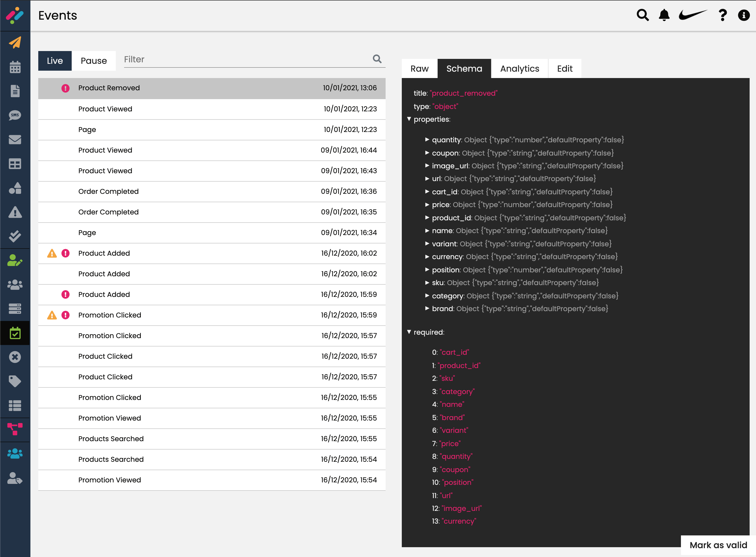Viewport: 756px width, 557px height.
Task: Click the notification bell icon
Action: [664, 15]
